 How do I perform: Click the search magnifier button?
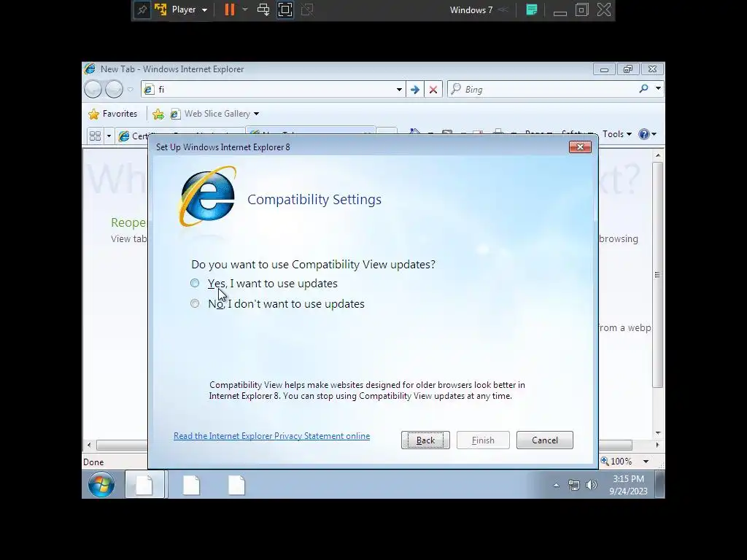(x=643, y=88)
